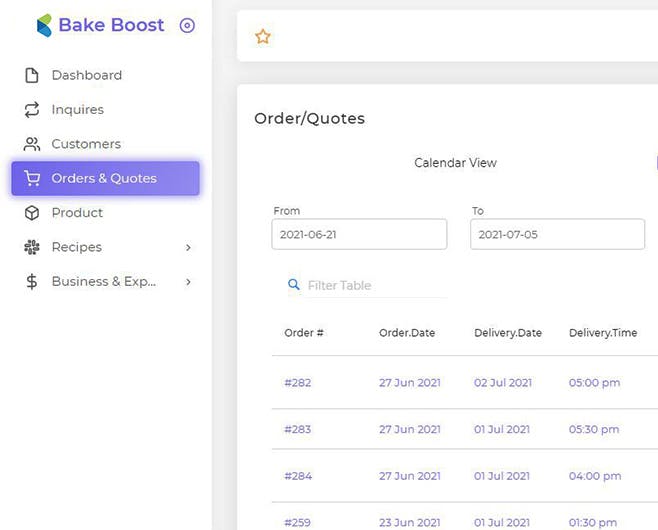Image resolution: width=658 pixels, height=530 pixels.
Task: Sort by the Order # column header
Action: pos(304,333)
